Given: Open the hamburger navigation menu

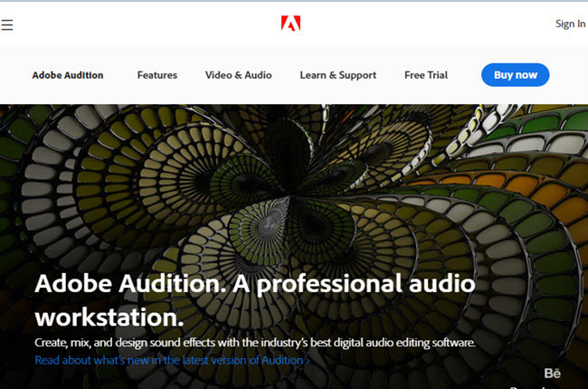Looking at the screenshot, I should pos(7,24).
